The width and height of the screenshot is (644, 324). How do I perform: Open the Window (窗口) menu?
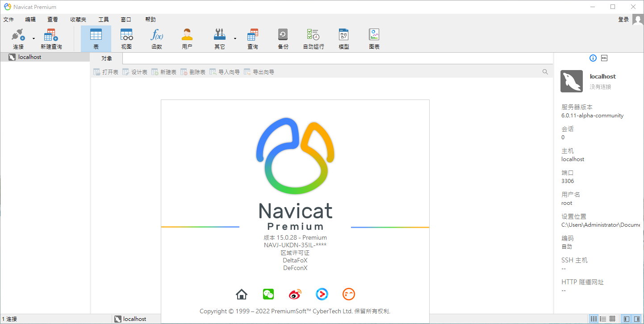(x=126, y=20)
